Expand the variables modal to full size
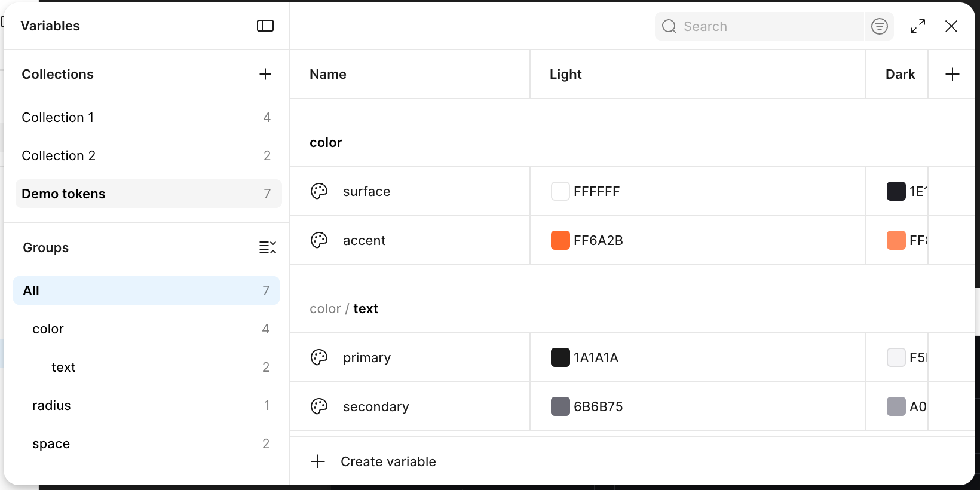This screenshot has height=490, width=980. tap(918, 26)
